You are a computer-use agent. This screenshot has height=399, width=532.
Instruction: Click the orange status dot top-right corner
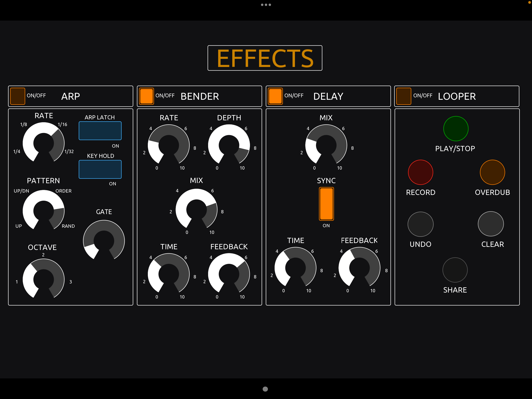click(x=530, y=2)
